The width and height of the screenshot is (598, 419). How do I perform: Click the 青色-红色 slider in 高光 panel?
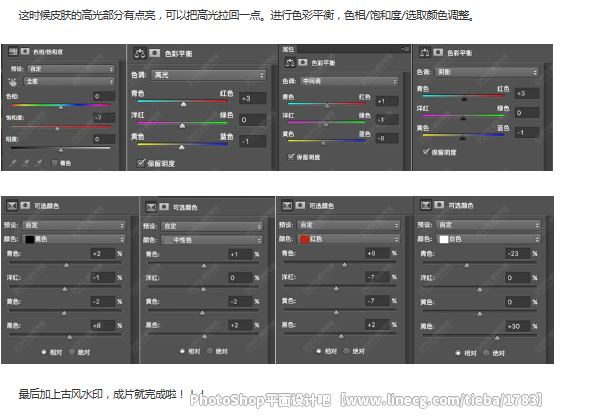[x=182, y=101]
